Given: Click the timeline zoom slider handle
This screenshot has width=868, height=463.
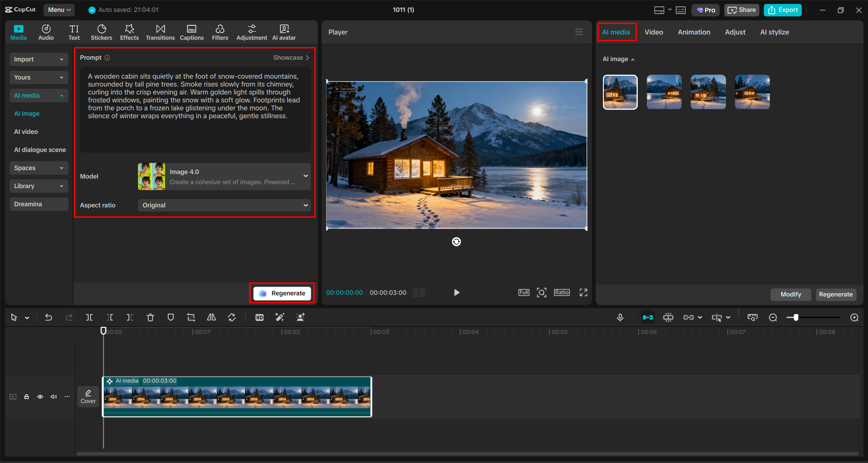Looking at the screenshot, I should click(x=796, y=318).
